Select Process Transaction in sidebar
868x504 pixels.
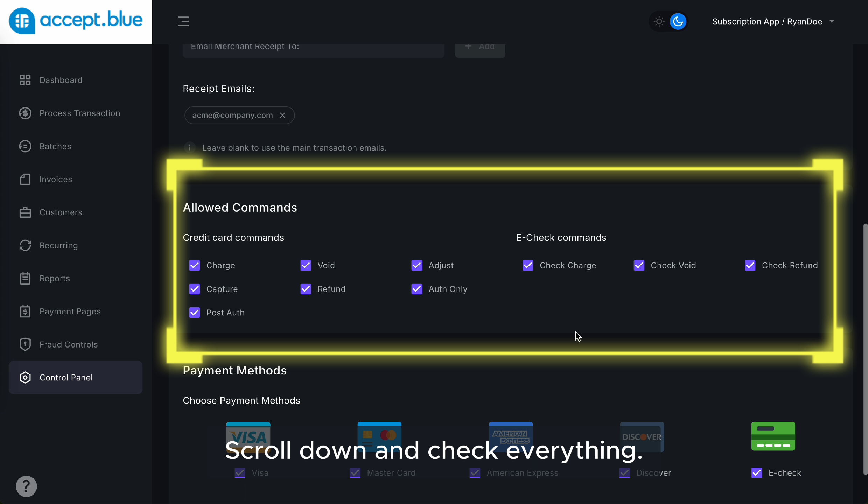79,113
